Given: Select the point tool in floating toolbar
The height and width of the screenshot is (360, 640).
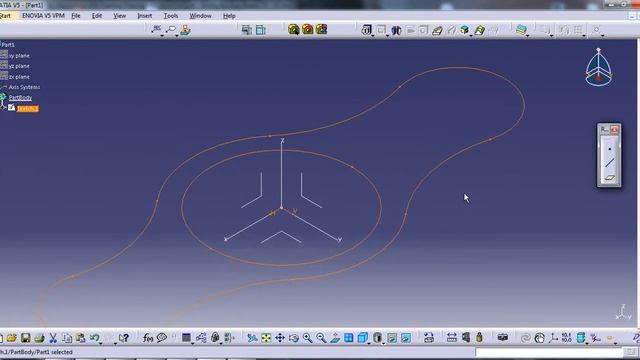Looking at the screenshot, I should click(610, 149).
